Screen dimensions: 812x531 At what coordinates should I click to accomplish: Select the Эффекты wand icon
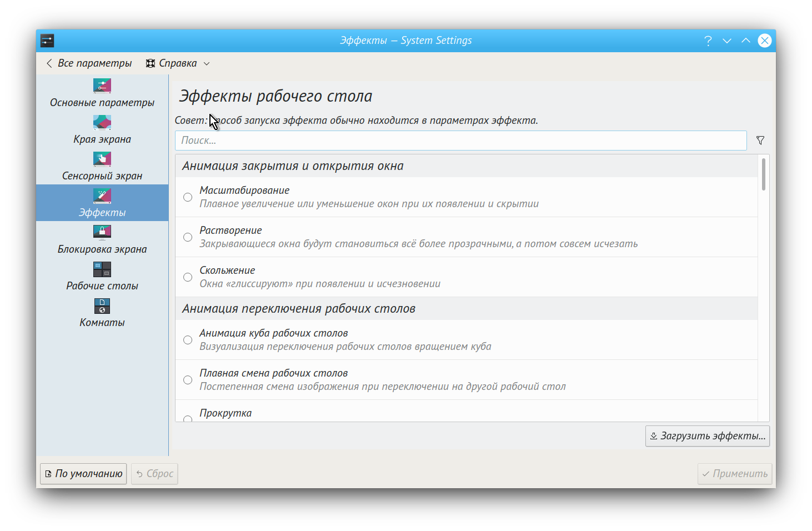[x=102, y=196]
